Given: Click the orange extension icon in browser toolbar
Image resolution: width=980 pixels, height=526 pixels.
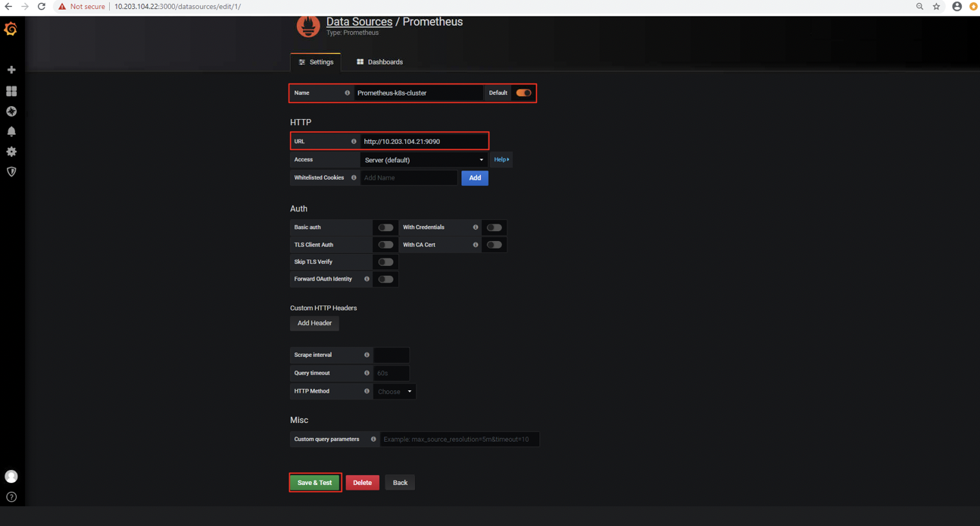Looking at the screenshot, I should click(973, 7).
